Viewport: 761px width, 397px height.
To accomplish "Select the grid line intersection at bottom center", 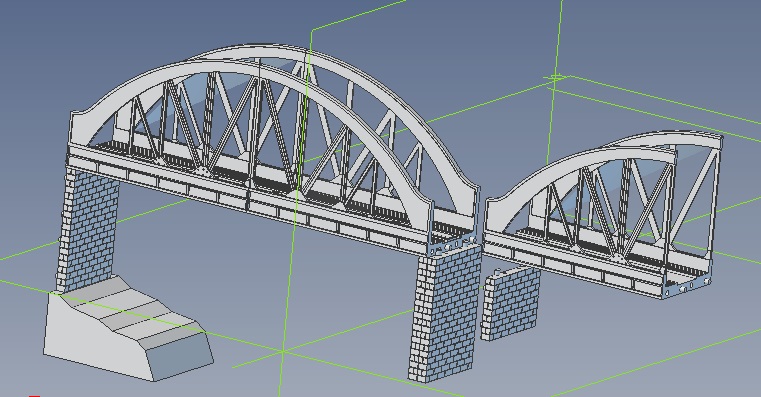I will [282, 350].
